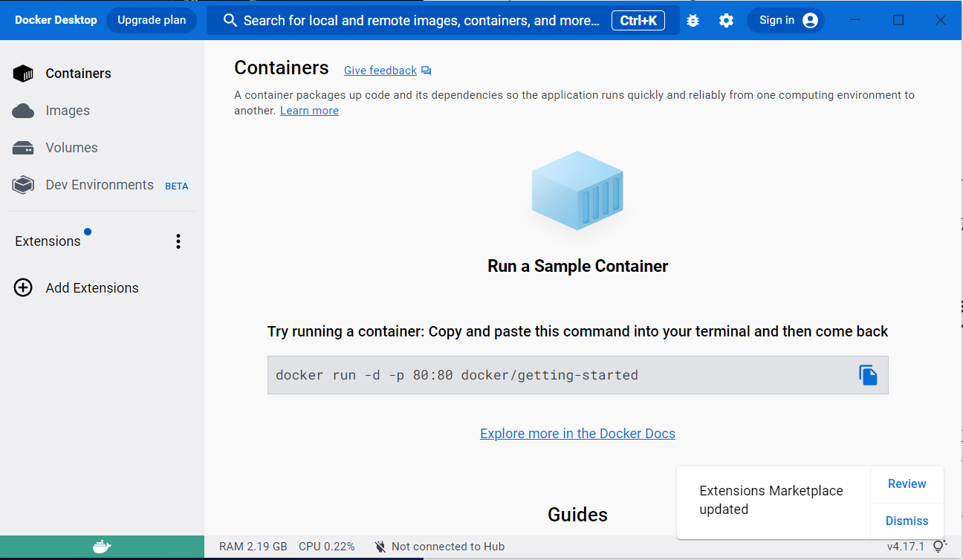Click the lightbulb tips icon in status bar
Screen dimensions: 963x560
coord(939,547)
